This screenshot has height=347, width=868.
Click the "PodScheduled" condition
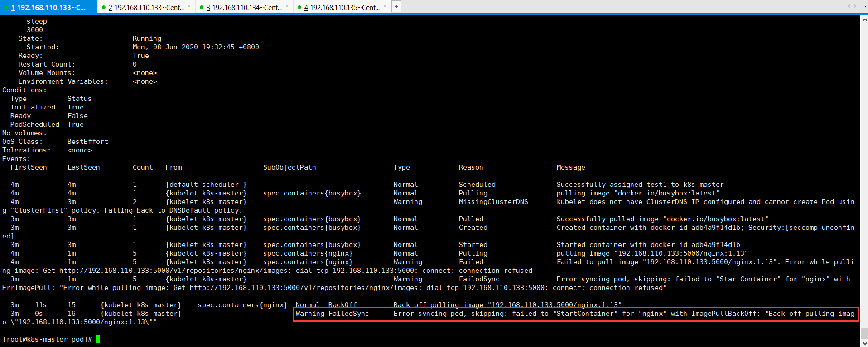tap(35, 124)
